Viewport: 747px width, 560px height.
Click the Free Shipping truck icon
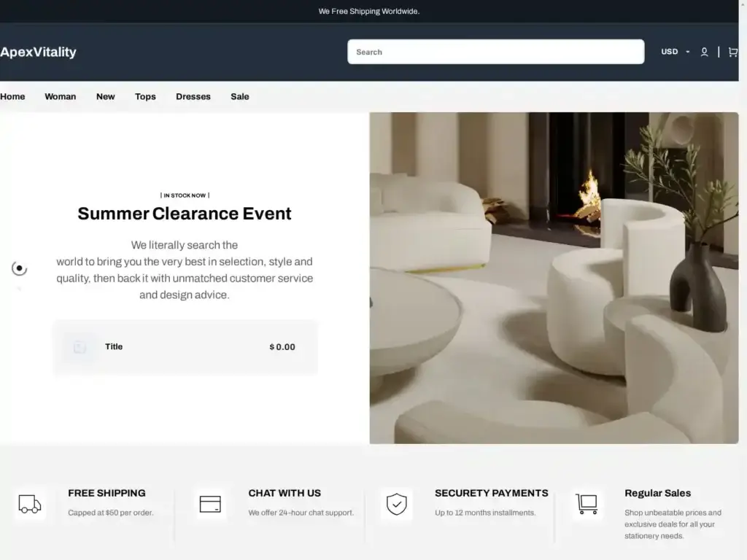(x=30, y=504)
